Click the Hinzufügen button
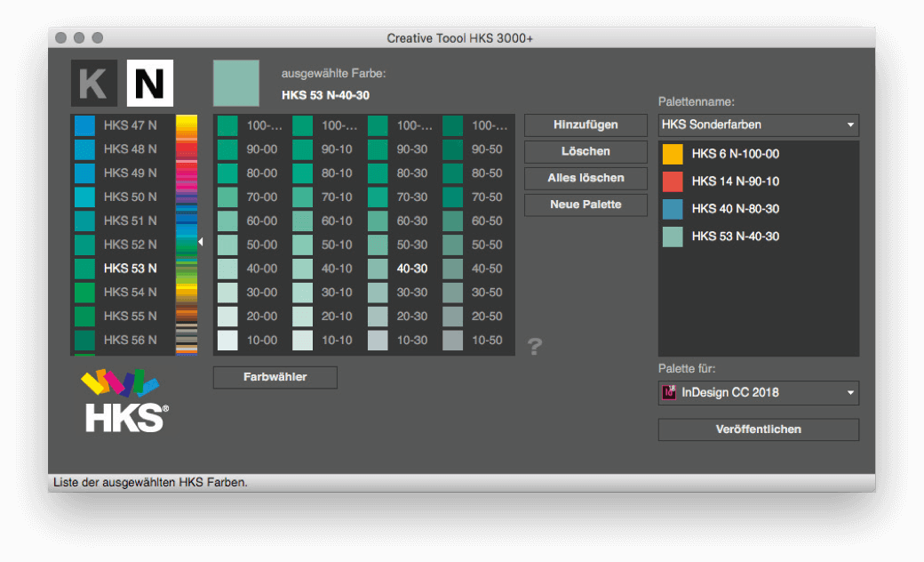The width and height of the screenshot is (924, 562). [585, 124]
